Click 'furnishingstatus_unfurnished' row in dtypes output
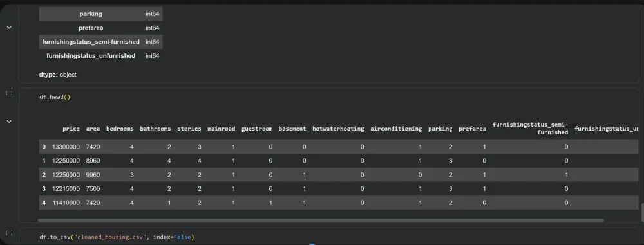Screen dimensions: 644x245 pos(100,56)
